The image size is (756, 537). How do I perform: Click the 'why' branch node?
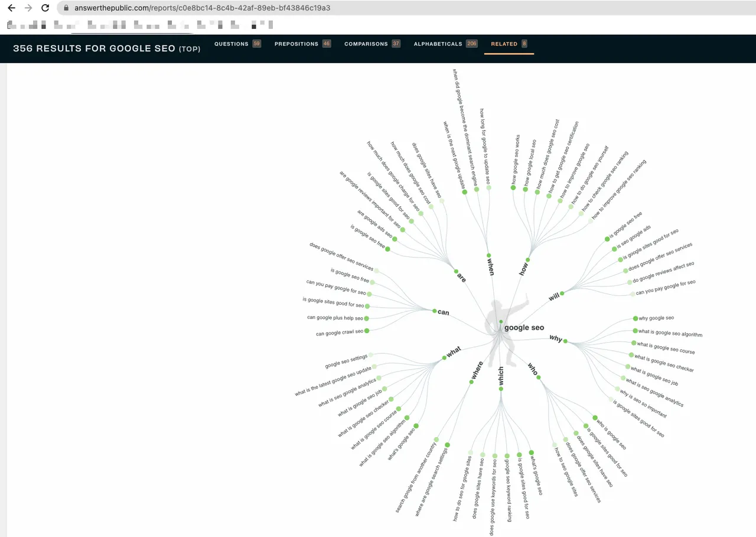click(556, 339)
